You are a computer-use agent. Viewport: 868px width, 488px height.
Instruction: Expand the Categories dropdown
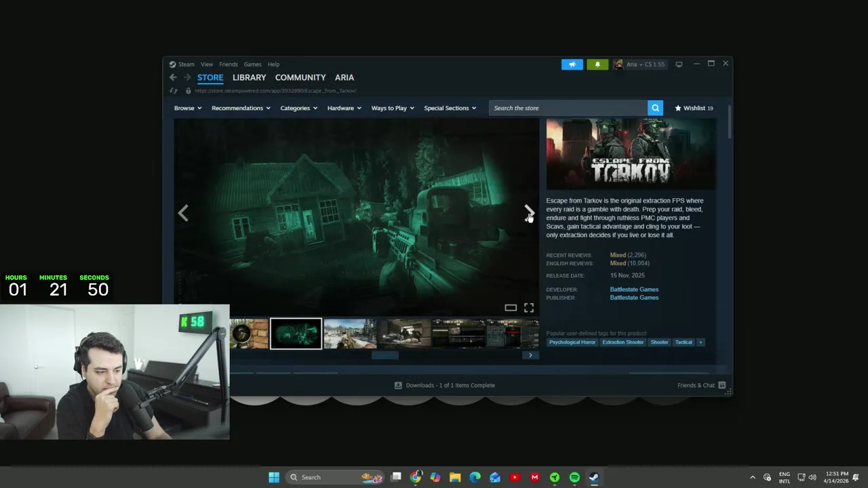pyautogui.click(x=299, y=108)
